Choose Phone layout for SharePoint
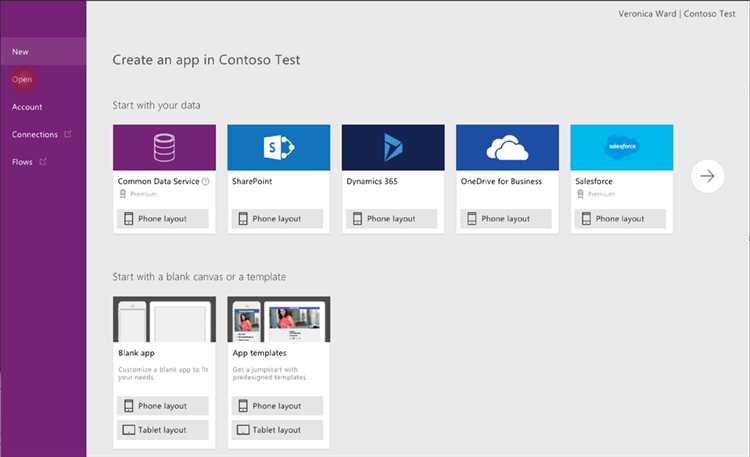This screenshot has height=457, width=750. (277, 219)
